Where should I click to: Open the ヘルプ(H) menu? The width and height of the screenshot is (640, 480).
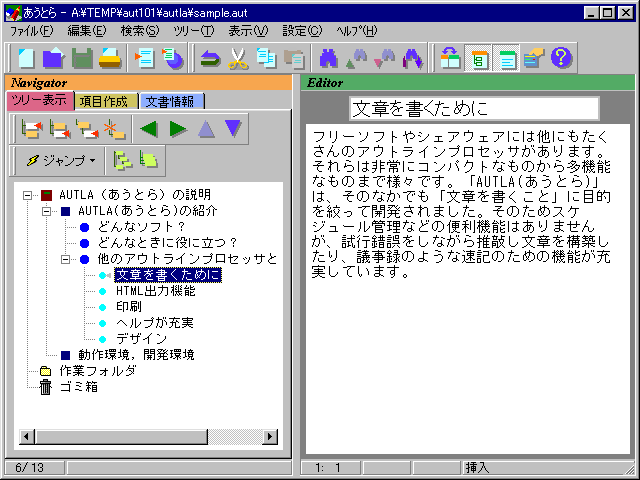[357, 31]
